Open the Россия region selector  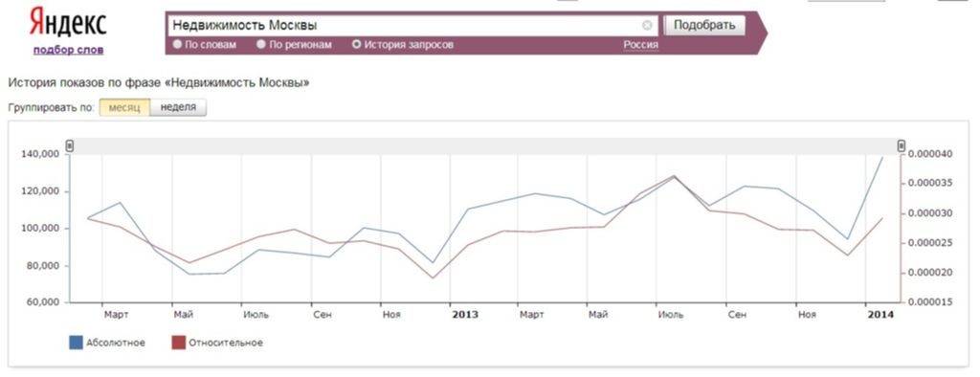(x=640, y=45)
